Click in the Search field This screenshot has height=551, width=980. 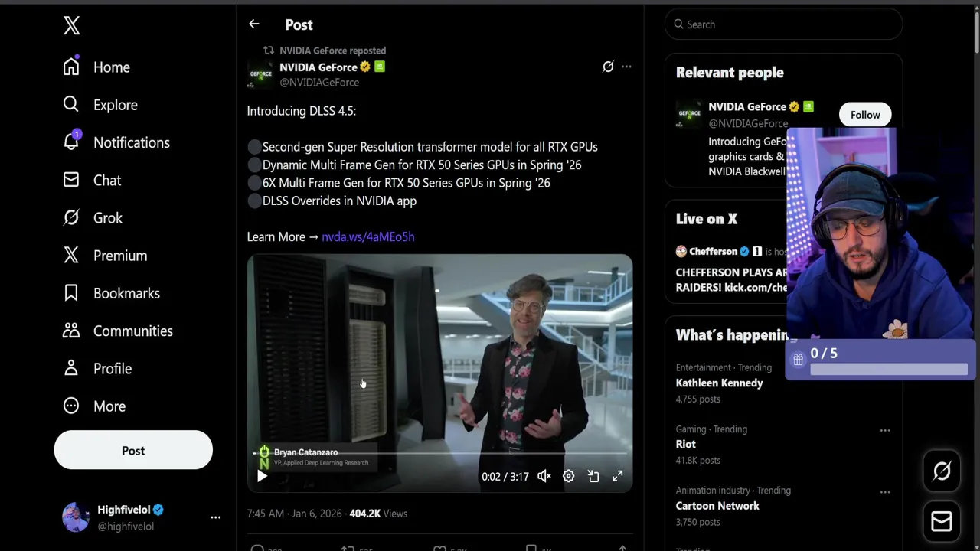point(784,24)
